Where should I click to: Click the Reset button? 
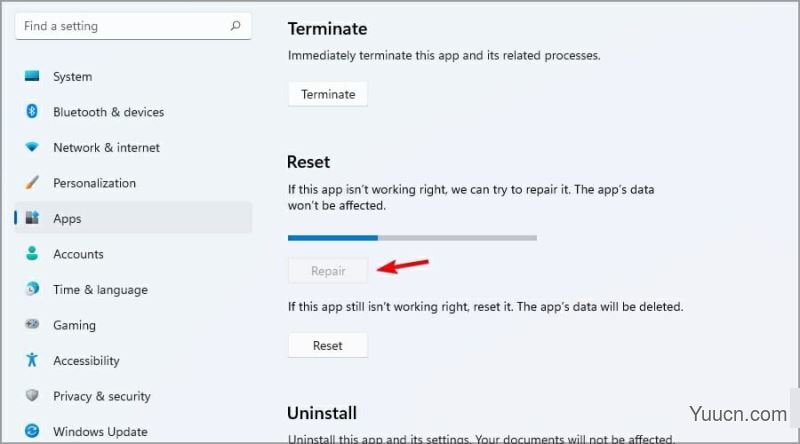pos(328,346)
